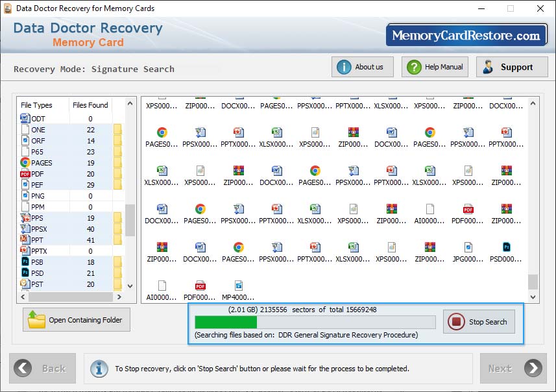556x392 pixels.
Task: Click the red Stop Search icon
Action: point(456,322)
